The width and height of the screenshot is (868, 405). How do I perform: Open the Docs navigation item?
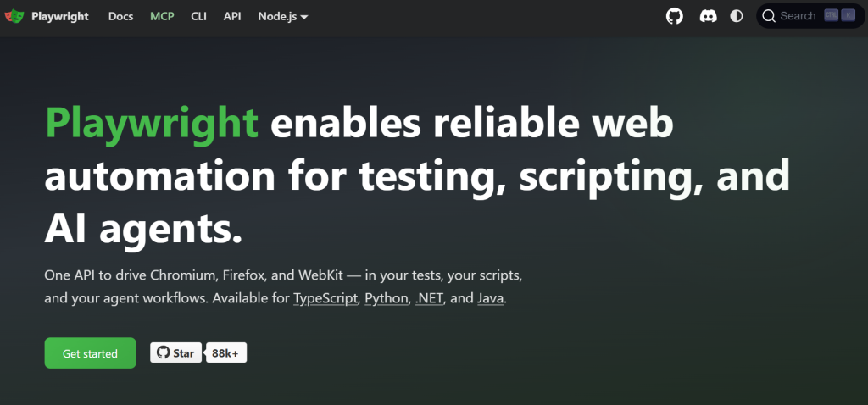(x=120, y=17)
